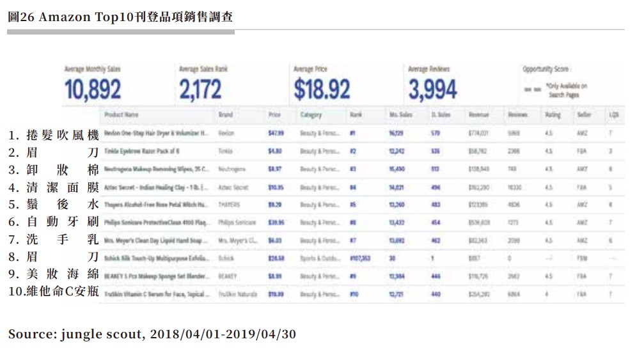Image resolution: width=644 pixels, height=353 pixels.
Task: Select the Average Price value $18.92
Action: coord(322,90)
